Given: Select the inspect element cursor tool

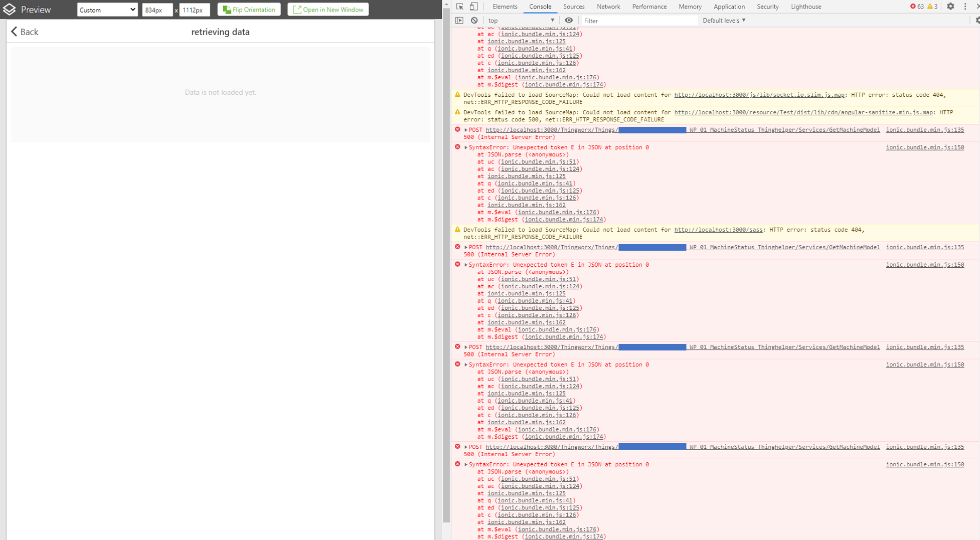Looking at the screenshot, I should point(459,6).
